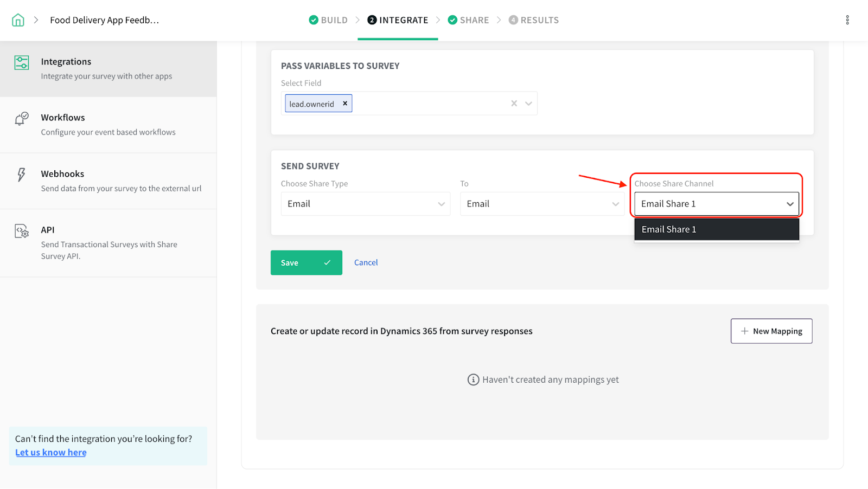Open the Choose Share Type dropdown
The image size is (868, 489).
(366, 204)
